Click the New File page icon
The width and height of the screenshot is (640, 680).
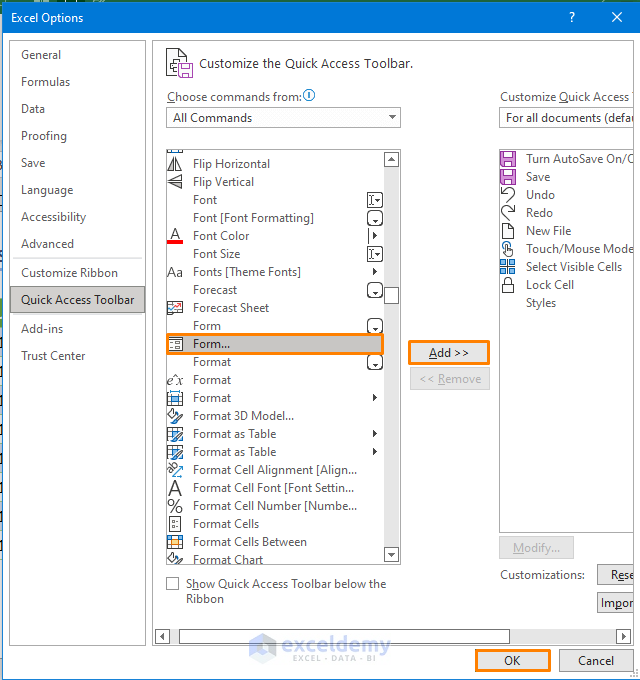click(x=508, y=231)
